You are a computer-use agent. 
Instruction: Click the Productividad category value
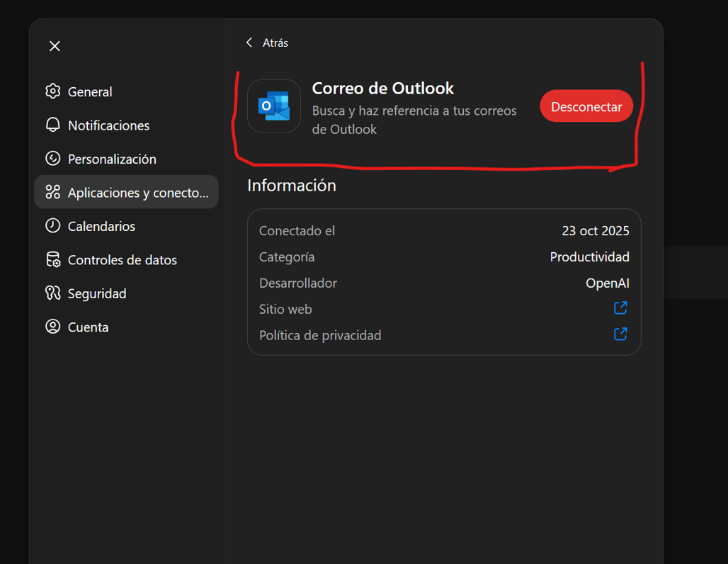pyautogui.click(x=589, y=257)
